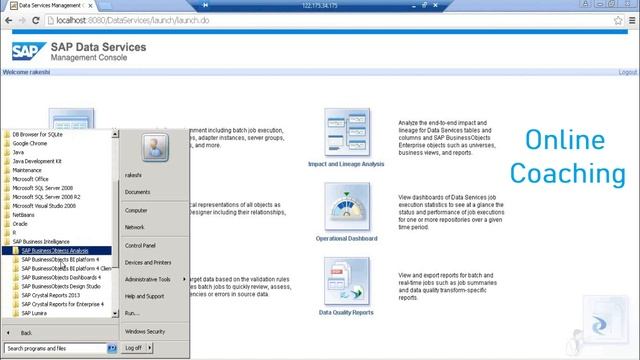Click the programs list scrollbar thumb

[115, 224]
